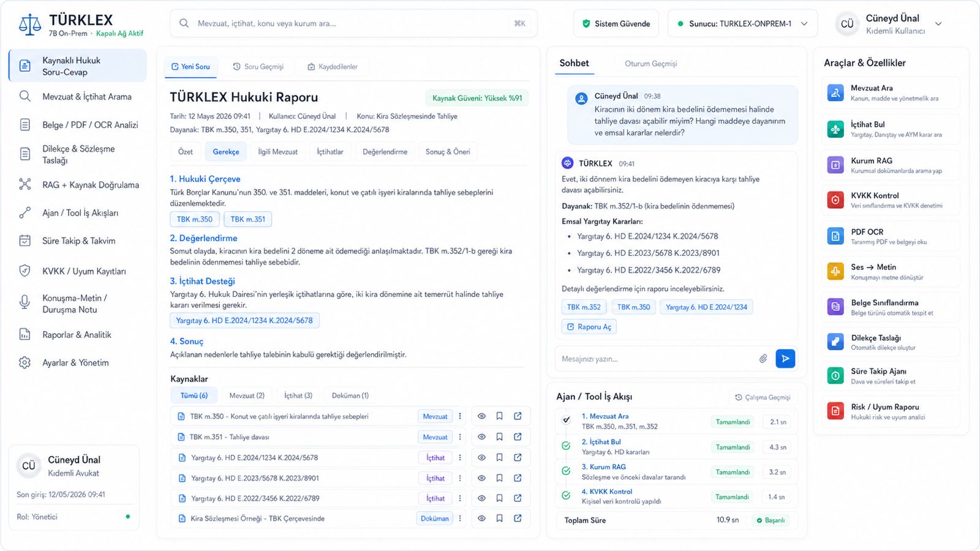Preview the TBK m.350 source
This screenshot has height=551, width=980.
tap(482, 416)
